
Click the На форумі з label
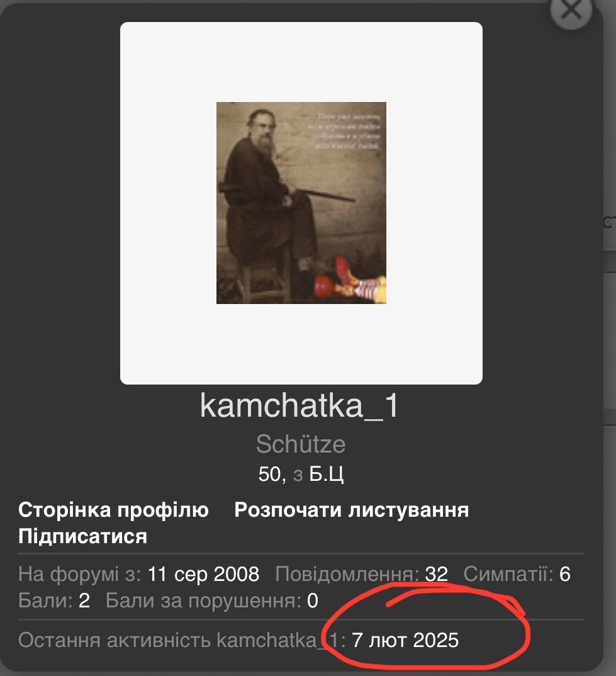click(80, 575)
